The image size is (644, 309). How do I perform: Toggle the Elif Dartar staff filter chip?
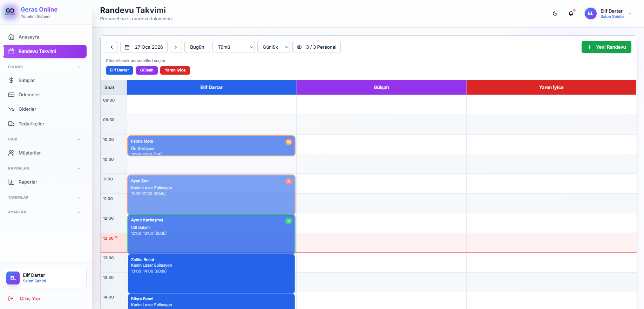click(x=119, y=70)
